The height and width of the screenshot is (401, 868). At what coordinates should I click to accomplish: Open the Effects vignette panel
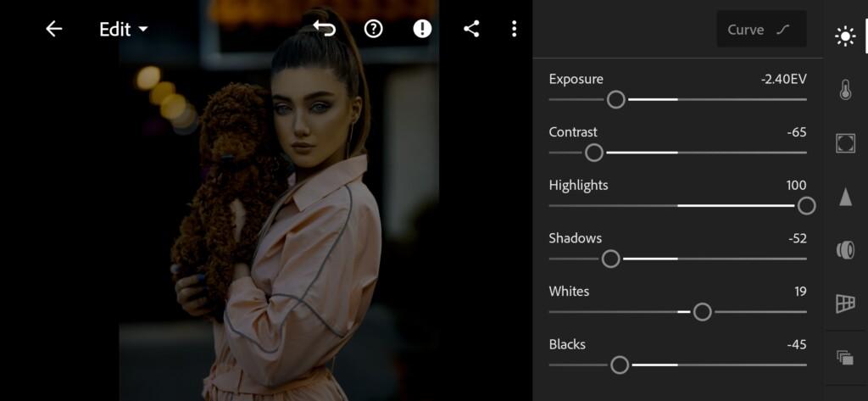(845, 143)
